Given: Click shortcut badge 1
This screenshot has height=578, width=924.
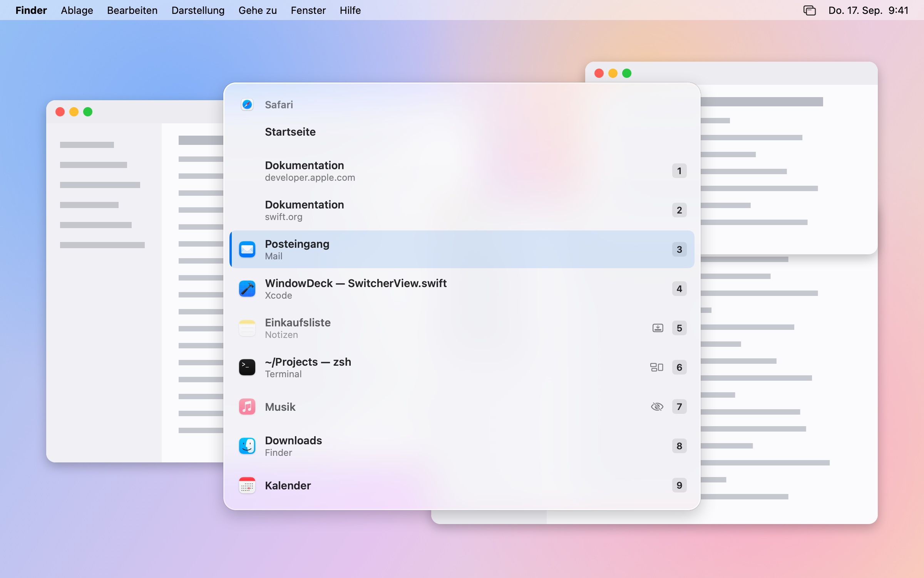Looking at the screenshot, I should click(x=679, y=171).
